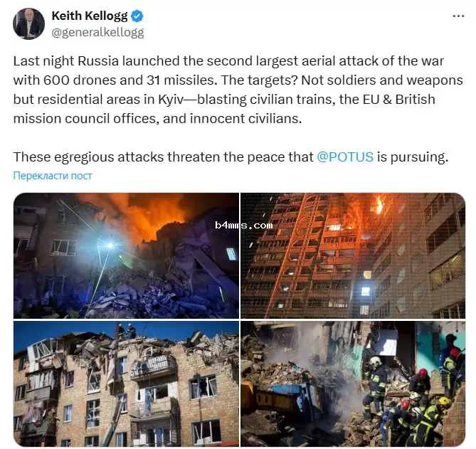Click the orange smoke cloud in first photo
Screen dimensions: 476x449
click(146, 213)
